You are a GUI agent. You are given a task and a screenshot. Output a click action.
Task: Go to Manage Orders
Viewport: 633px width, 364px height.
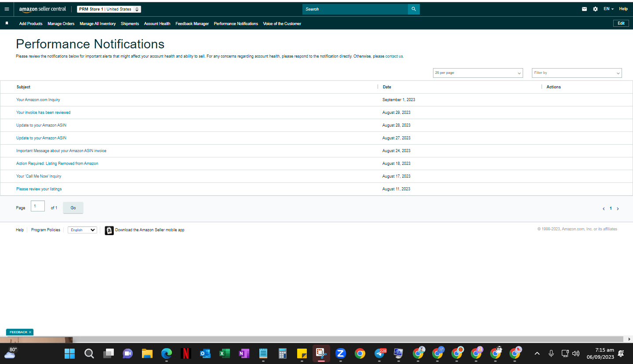(x=61, y=24)
